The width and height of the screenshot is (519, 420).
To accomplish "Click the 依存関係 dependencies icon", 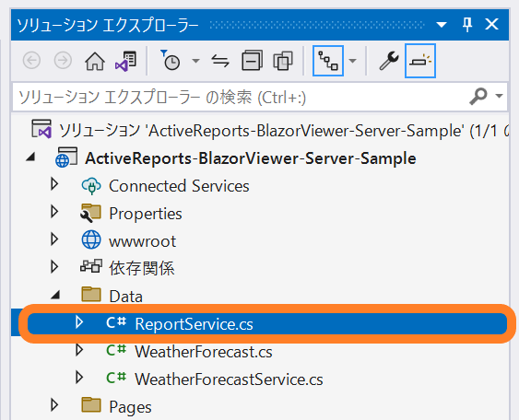I will click(x=91, y=266).
